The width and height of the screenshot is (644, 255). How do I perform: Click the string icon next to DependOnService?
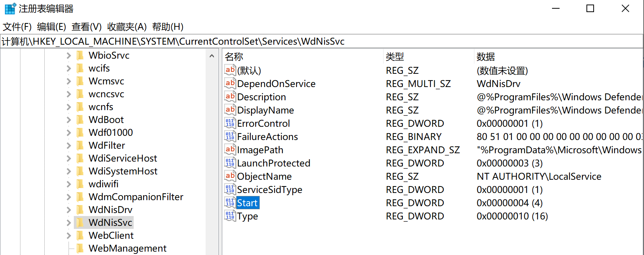point(230,84)
